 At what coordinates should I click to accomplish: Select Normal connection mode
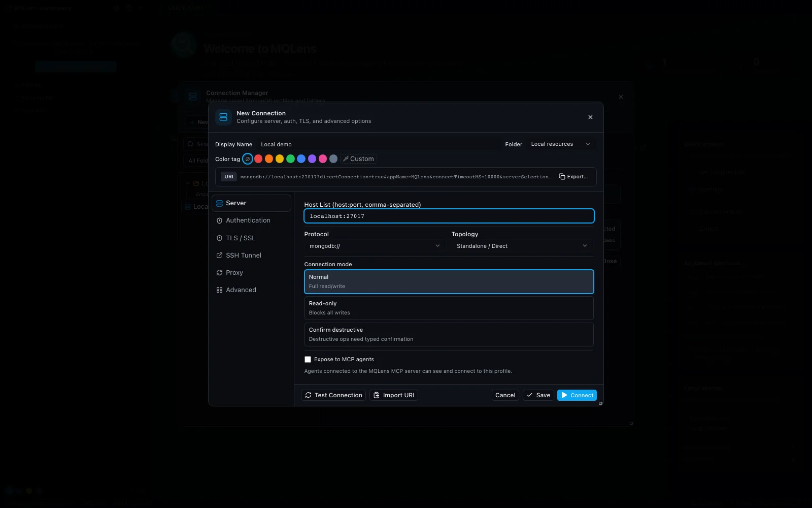(449, 281)
